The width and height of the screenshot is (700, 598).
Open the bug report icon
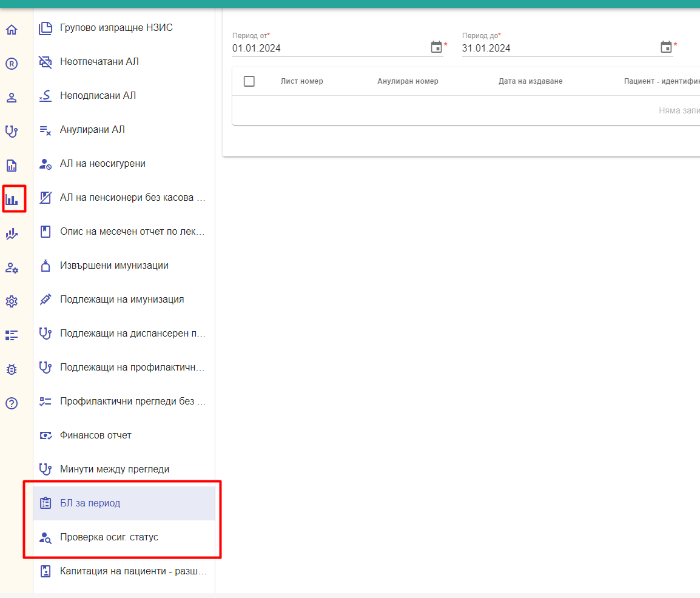tap(12, 369)
